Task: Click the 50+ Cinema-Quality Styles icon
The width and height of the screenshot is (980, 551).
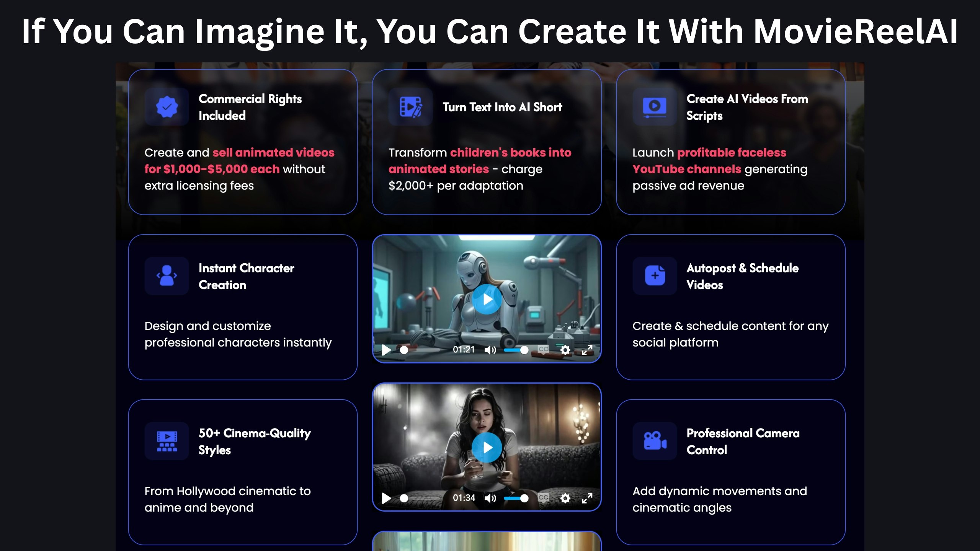Action: point(167,441)
